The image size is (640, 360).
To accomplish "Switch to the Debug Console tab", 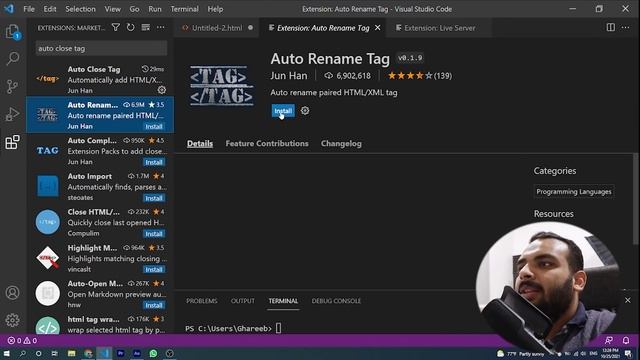I will coord(336,301).
